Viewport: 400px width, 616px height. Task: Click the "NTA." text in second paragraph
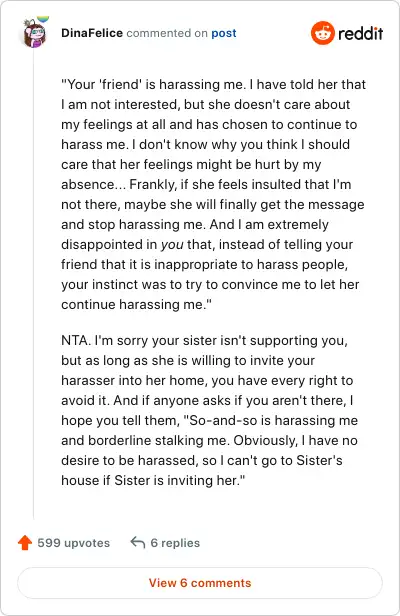click(76, 340)
